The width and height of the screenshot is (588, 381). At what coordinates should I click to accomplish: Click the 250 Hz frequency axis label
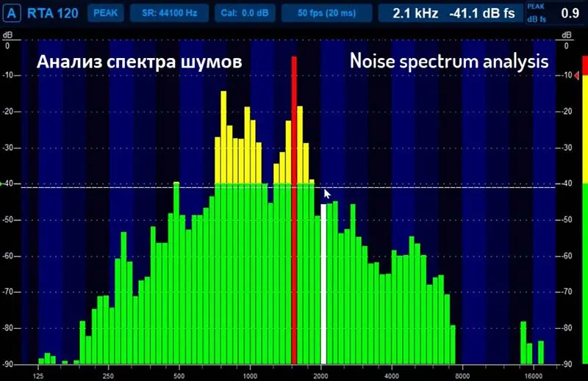tap(108, 376)
